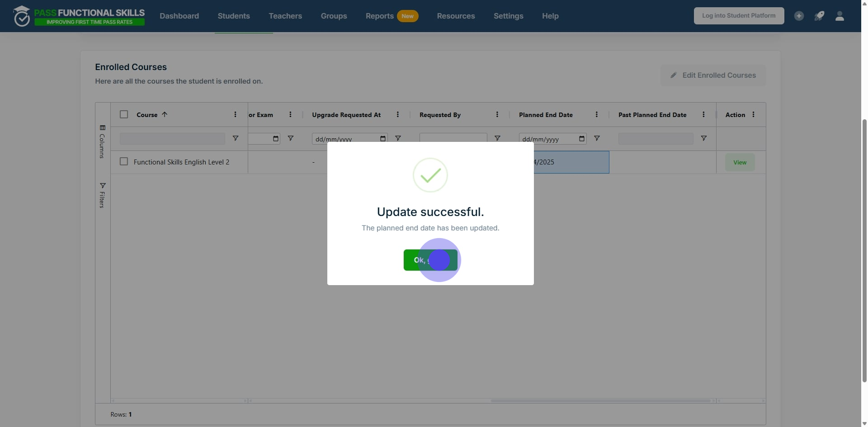Screen dimensions: 868x427
Task: Open Upgrade Requested At column menu
Action: 398,115
